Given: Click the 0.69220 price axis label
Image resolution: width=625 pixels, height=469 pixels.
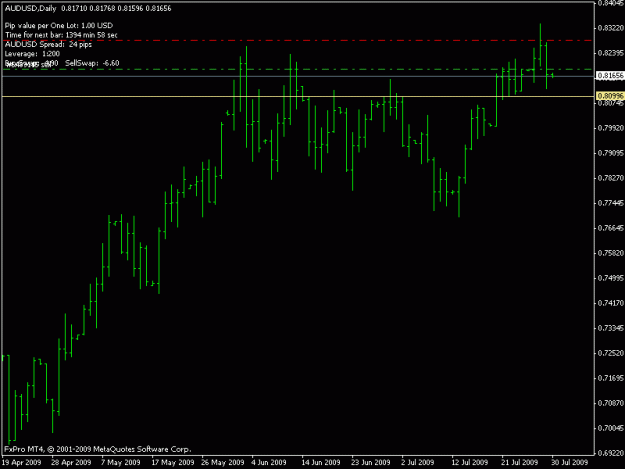Looking at the screenshot, I should click(x=611, y=453).
